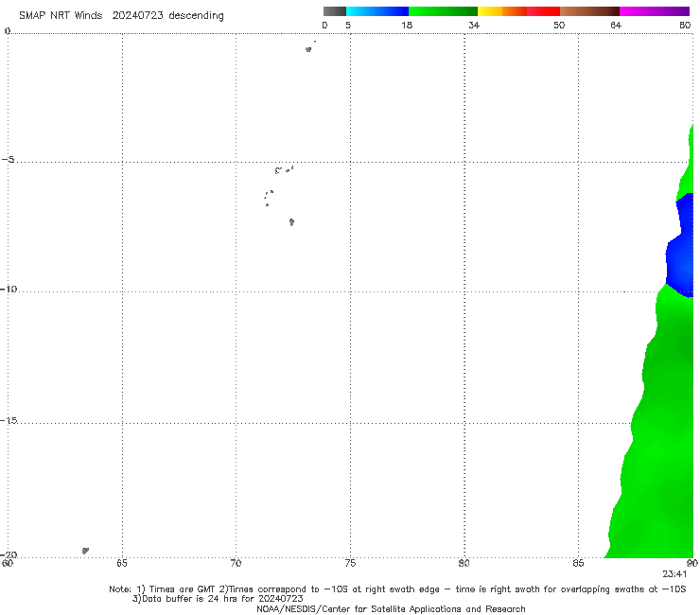Click the title 'SMAP NRT Winds 20240723 descending'
Viewport: 700px width, 615px height.
(121, 16)
